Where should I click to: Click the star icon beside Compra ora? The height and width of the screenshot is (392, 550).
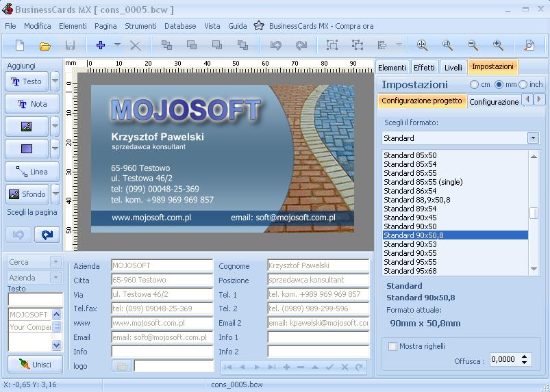[x=259, y=26]
